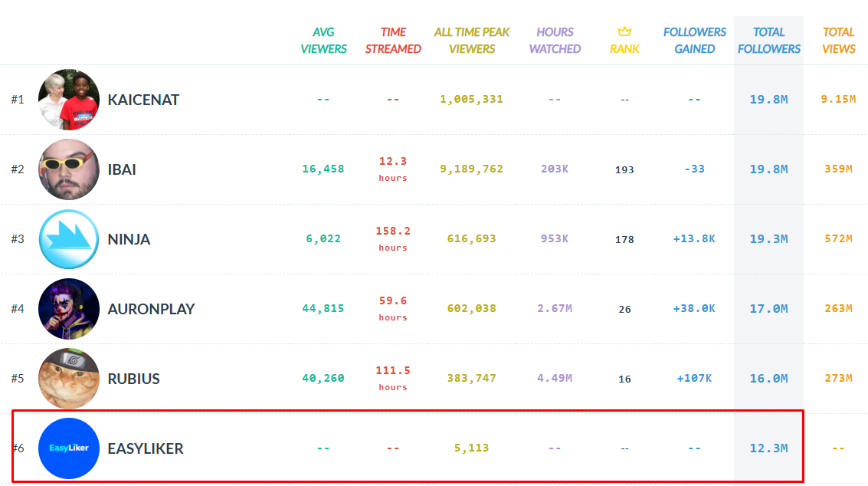Select AuronPlay's 59.6 hours streamed
The width and height of the screenshot is (868, 486).
[393, 309]
